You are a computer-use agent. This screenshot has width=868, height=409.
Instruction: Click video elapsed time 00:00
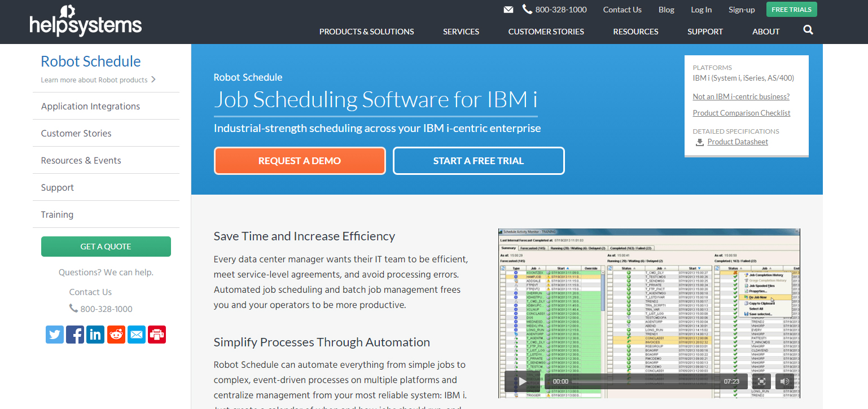560,381
